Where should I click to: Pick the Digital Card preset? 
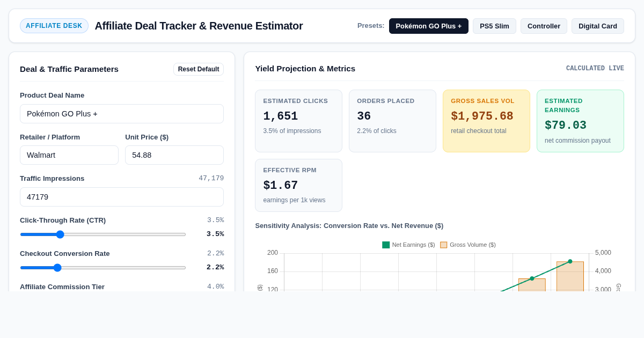tap(598, 26)
